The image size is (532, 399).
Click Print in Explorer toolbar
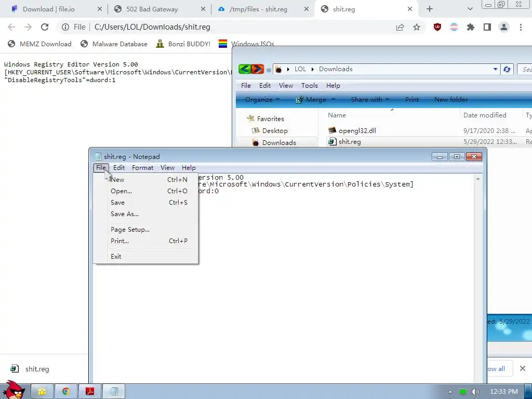412,99
